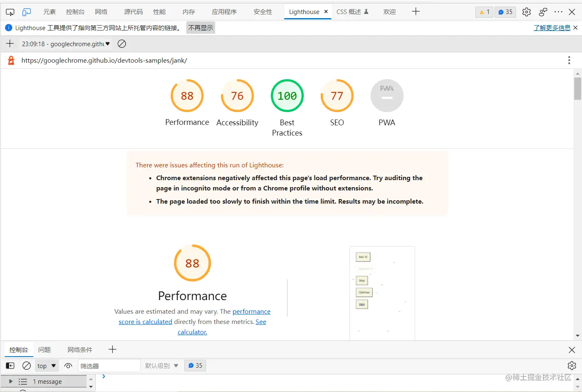Click the 筛选器 filter input field
The image size is (582, 392).
click(109, 366)
